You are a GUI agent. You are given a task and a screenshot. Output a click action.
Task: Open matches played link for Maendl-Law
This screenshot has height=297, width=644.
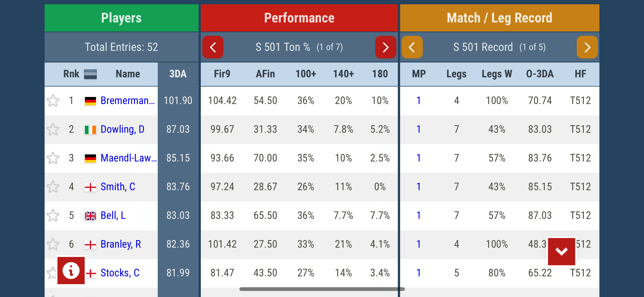click(418, 158)
